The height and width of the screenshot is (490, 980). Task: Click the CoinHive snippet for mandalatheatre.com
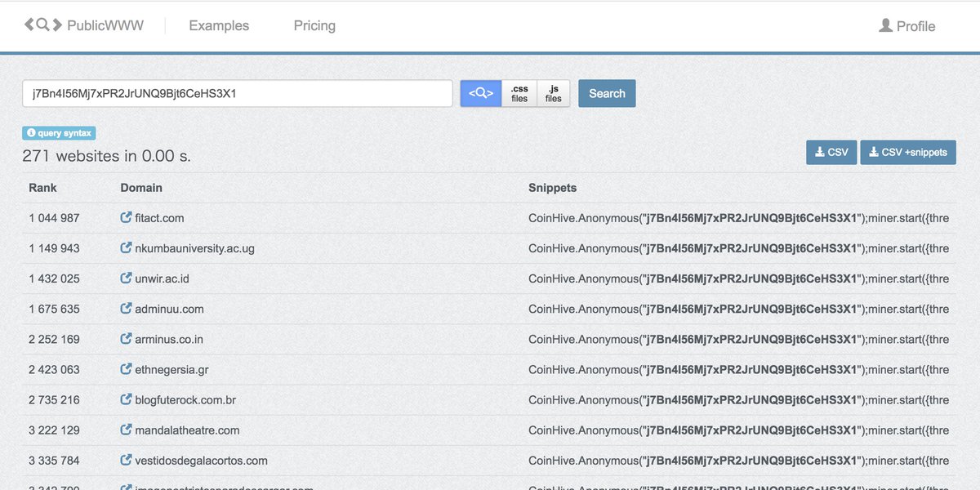tap(739, 430)
